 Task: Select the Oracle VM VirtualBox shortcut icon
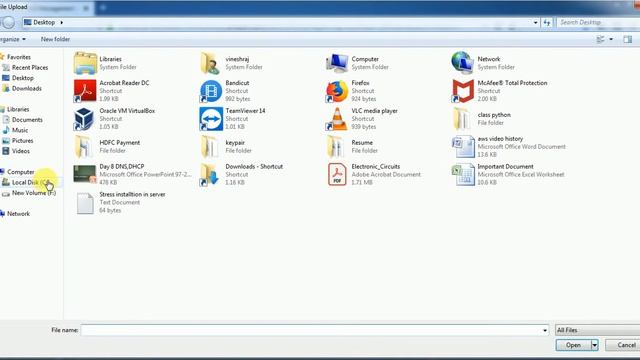84,119
